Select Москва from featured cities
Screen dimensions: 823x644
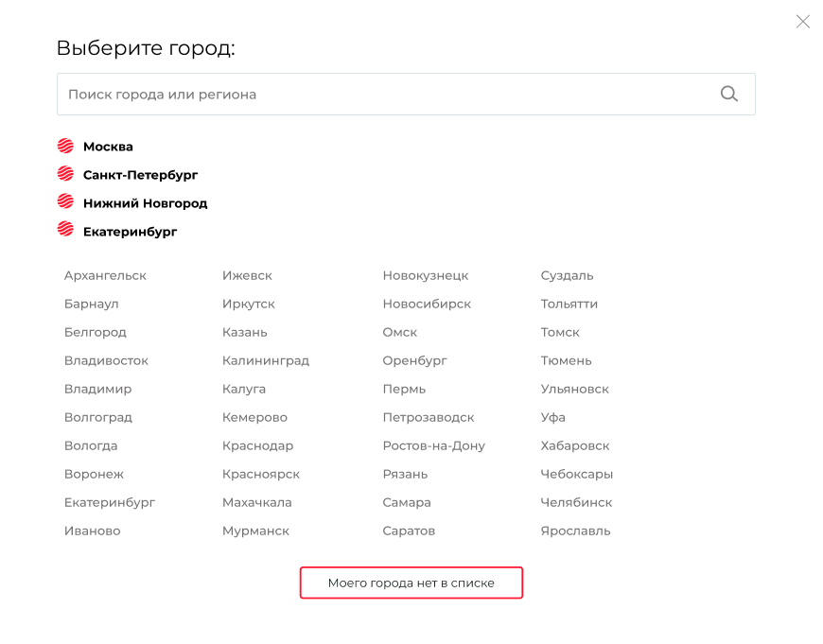click(108, 147)
